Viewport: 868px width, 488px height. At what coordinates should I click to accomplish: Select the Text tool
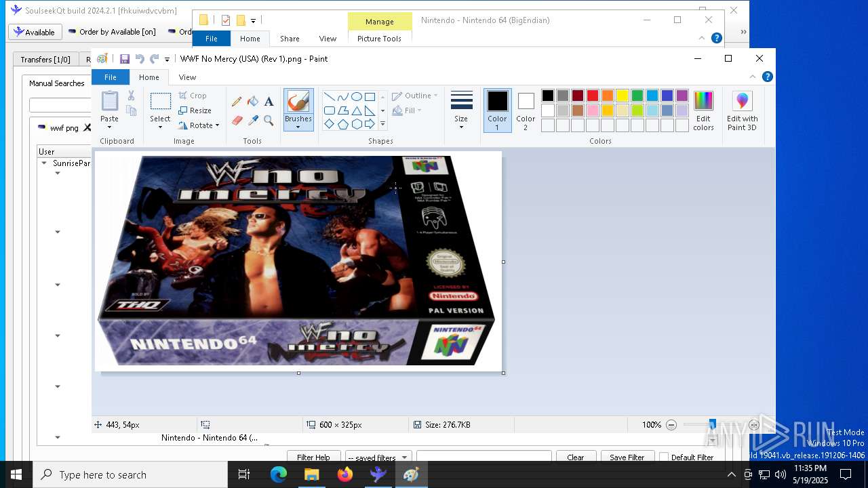point(269,102)
